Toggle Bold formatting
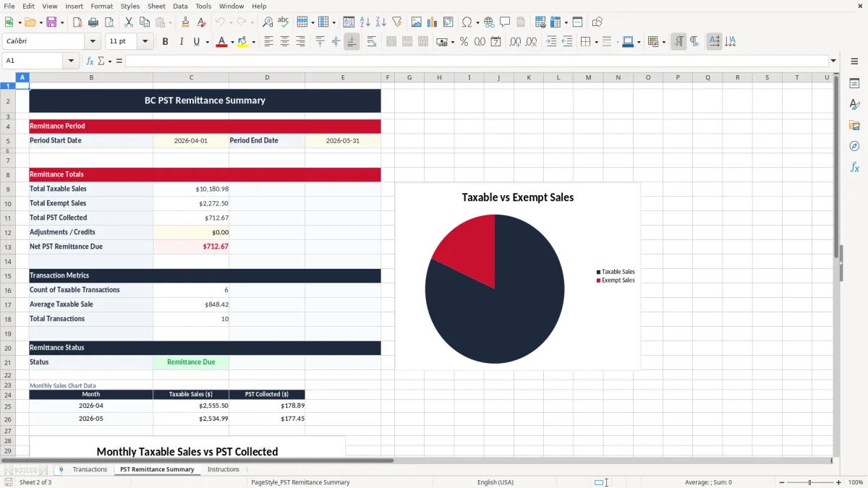Screen dimensions: 868x488 tap(165, 42)
